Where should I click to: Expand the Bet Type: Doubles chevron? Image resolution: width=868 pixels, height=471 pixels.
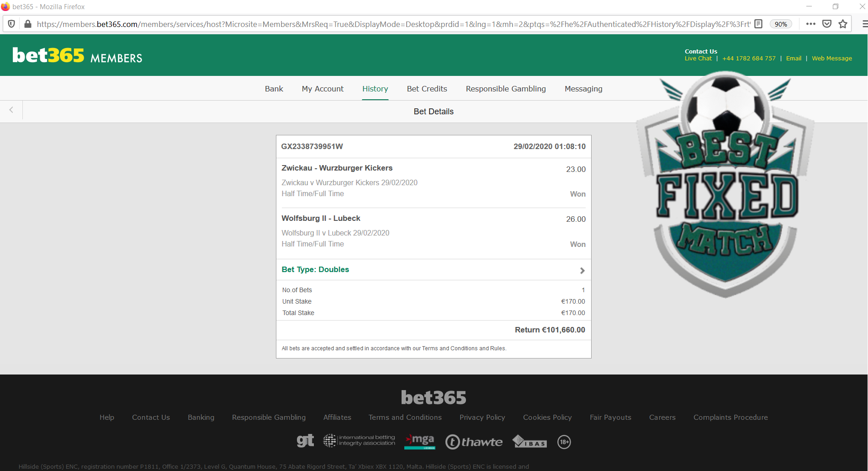(582, 271)
